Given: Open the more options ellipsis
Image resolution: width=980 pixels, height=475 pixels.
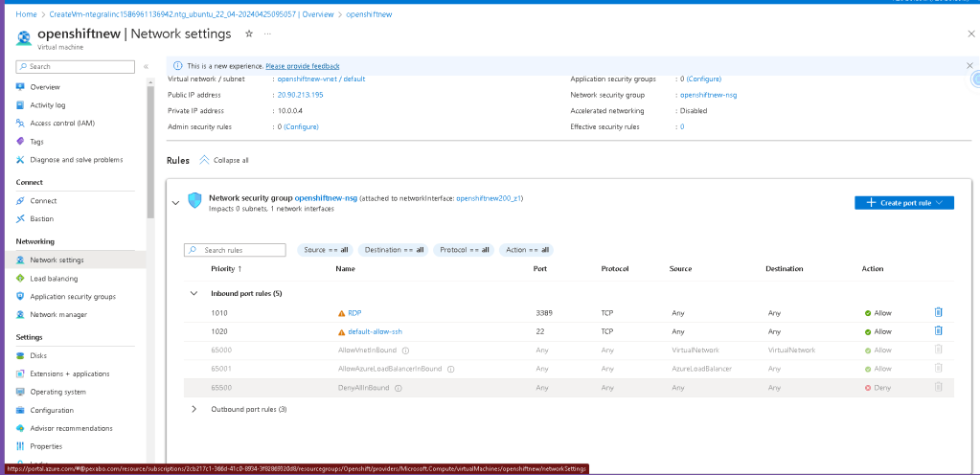Looking at the screenshot, I should [x=267, y=34].
